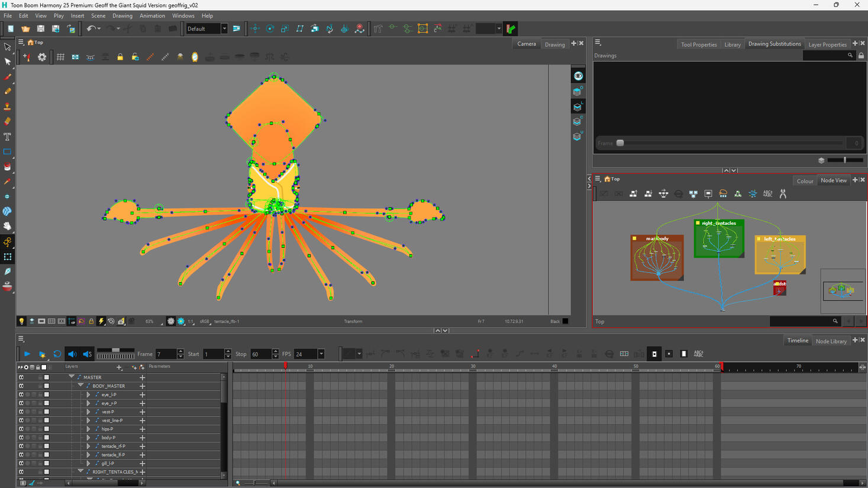Select the Text tool
This screenshot has height=488, width=868.
[x=8, y=137]
